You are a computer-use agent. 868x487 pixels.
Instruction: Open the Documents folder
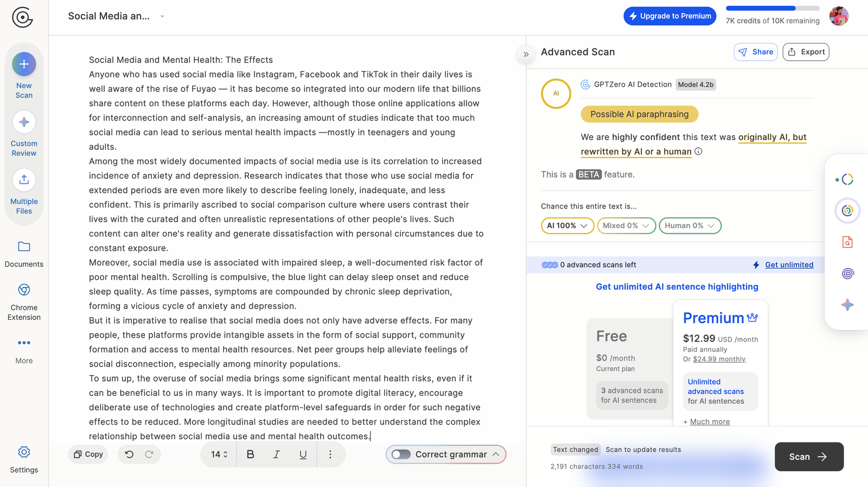coord(24,247)
